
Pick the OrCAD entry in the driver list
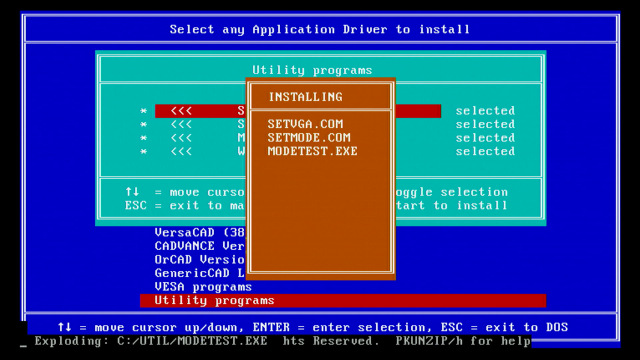click(x=200, y=260)
